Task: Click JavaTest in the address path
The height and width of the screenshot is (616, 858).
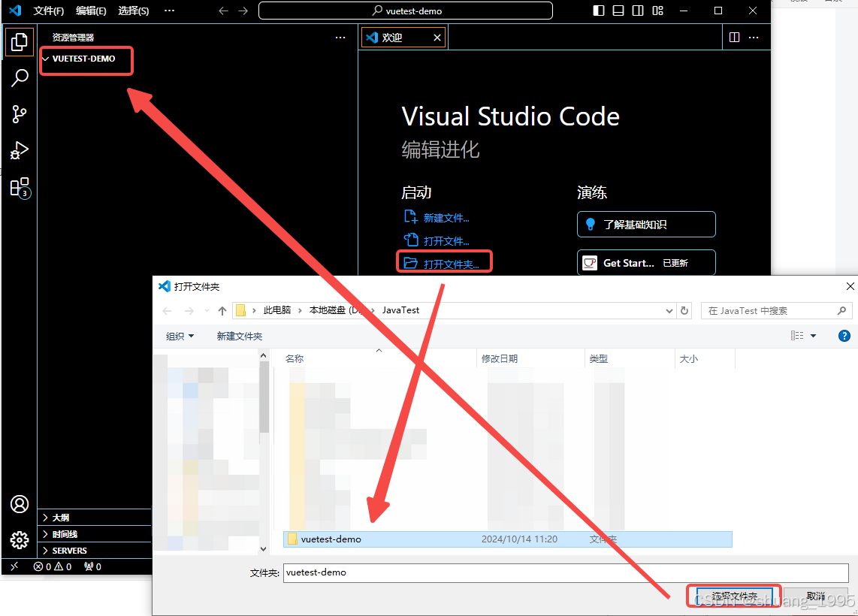Action: tap(400, 310)
